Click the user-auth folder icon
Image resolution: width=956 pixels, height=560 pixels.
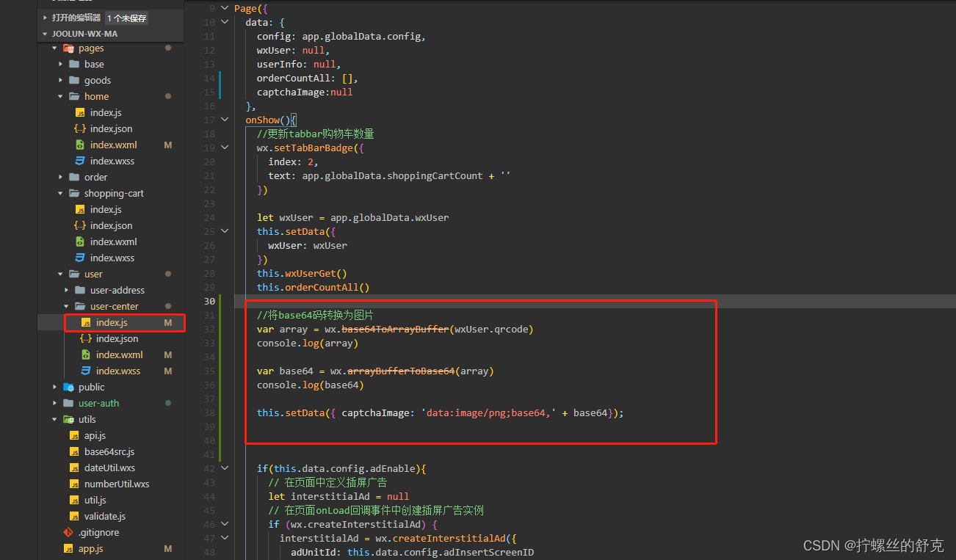coord(69,404)
